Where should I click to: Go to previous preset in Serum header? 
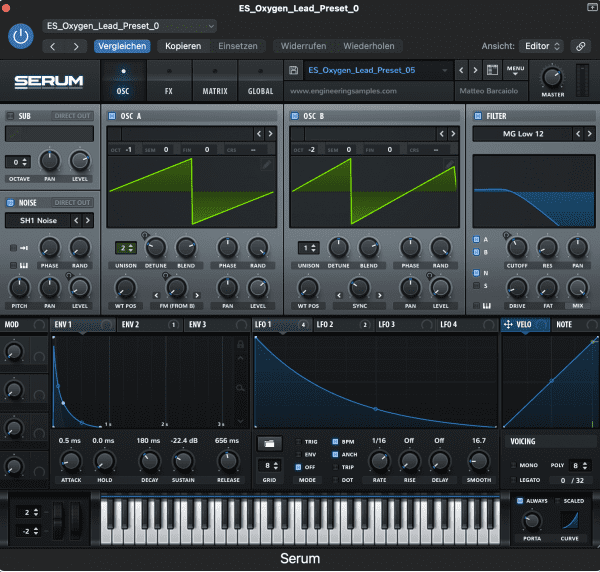point(461,70)
